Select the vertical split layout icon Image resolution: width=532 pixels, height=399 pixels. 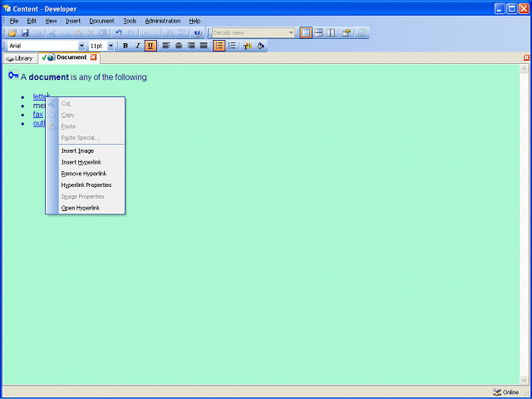coord(331,33)
